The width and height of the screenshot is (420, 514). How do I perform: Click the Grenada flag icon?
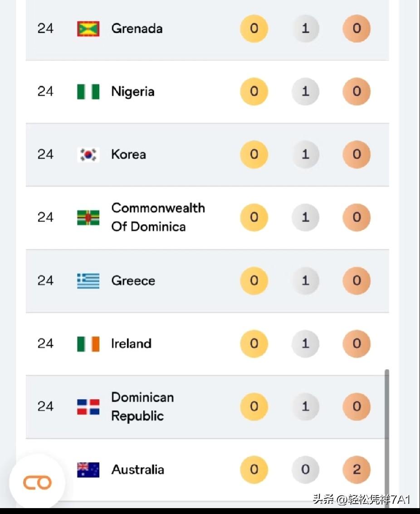[x=88, y=29]
